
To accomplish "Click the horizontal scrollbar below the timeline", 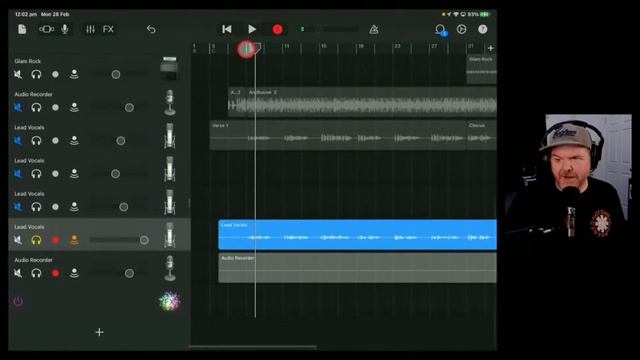I will (253, 347).
